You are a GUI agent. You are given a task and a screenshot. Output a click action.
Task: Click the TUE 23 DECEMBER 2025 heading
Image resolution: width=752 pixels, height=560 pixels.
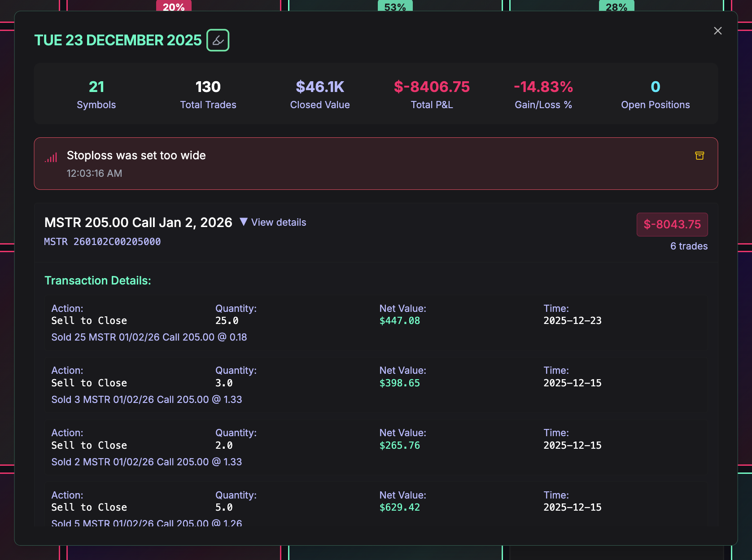118,40
